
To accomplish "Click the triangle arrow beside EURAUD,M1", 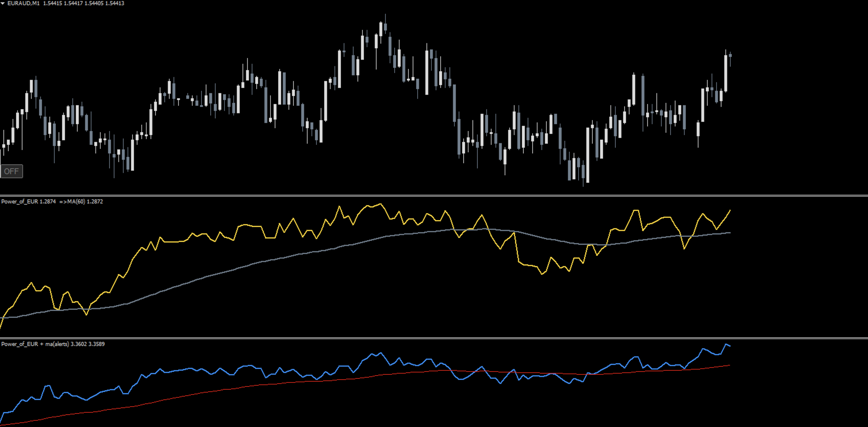I will [x=3, y=3].
